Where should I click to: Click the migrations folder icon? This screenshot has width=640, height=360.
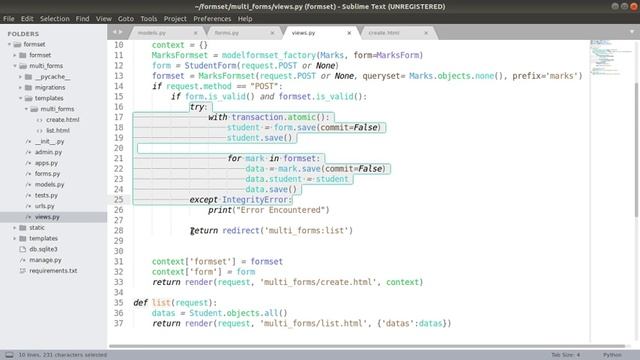pos(28,87)
